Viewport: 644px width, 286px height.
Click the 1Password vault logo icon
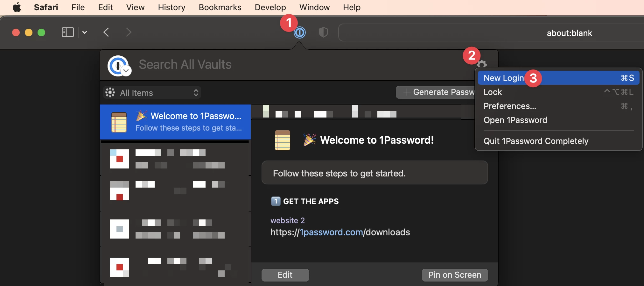click(118, 66)
